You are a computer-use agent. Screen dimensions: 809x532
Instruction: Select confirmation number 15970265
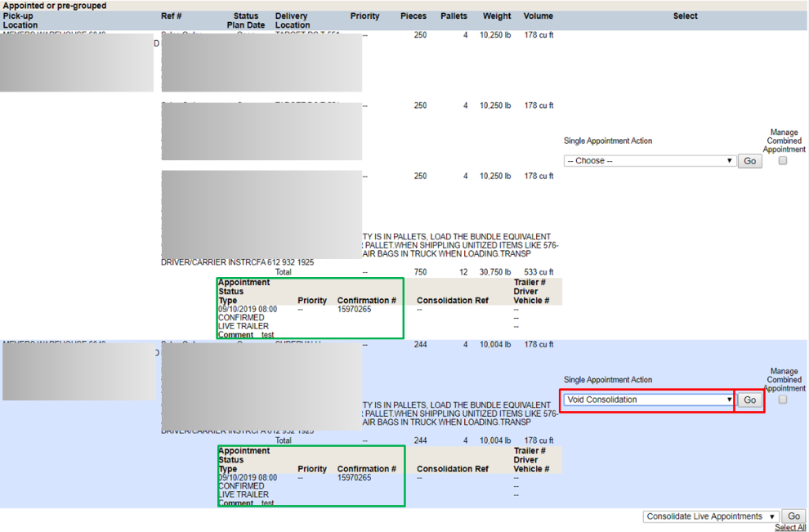pyautogui.click(x=355, y=309)
